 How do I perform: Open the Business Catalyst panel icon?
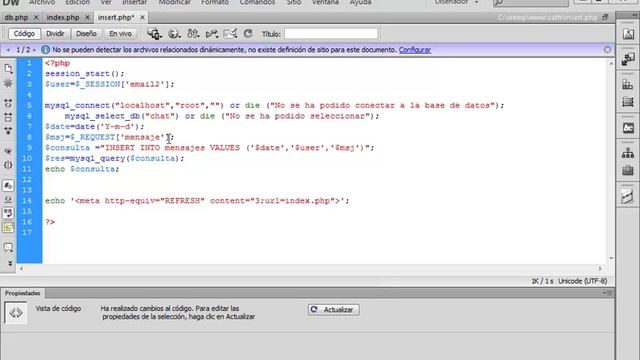(628, 128)
